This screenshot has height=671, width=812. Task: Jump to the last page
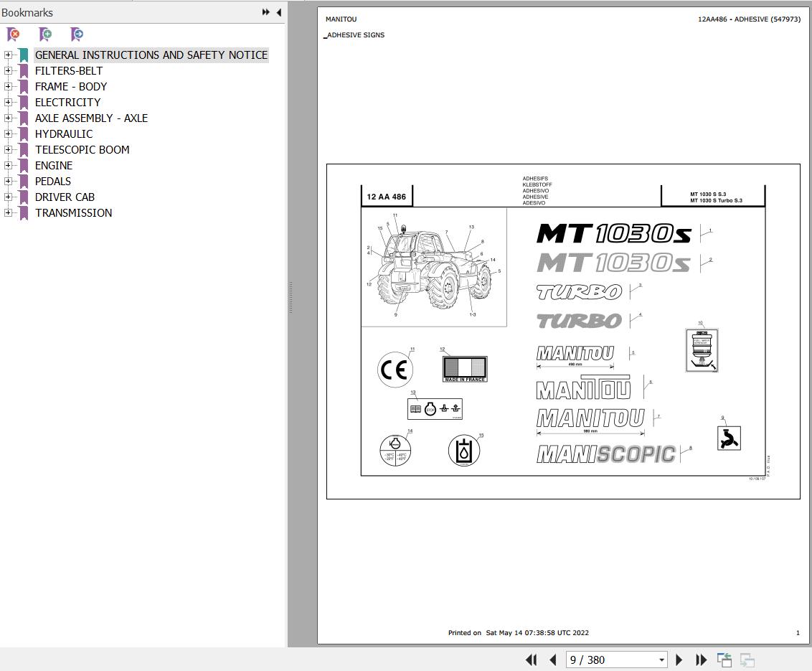click(702, 660)
